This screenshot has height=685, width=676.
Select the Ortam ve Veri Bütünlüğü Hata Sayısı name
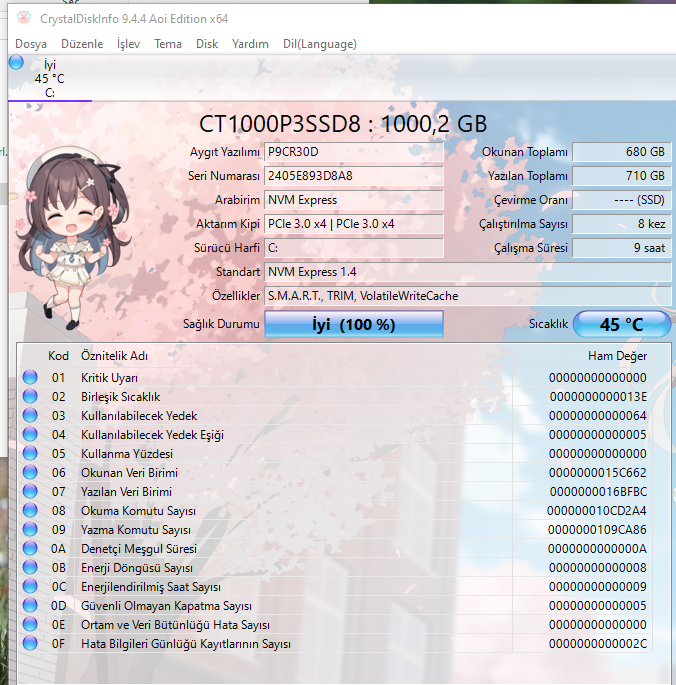point(175,625)
